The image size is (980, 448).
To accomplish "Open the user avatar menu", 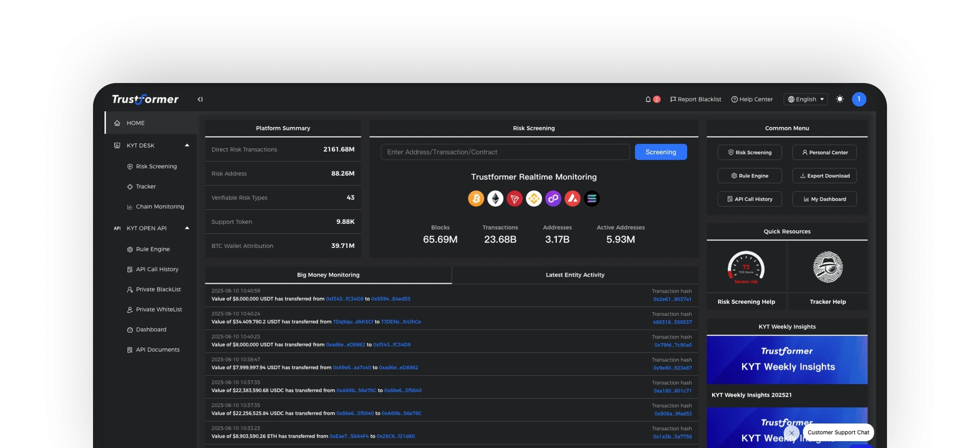I will pos(859,99).
